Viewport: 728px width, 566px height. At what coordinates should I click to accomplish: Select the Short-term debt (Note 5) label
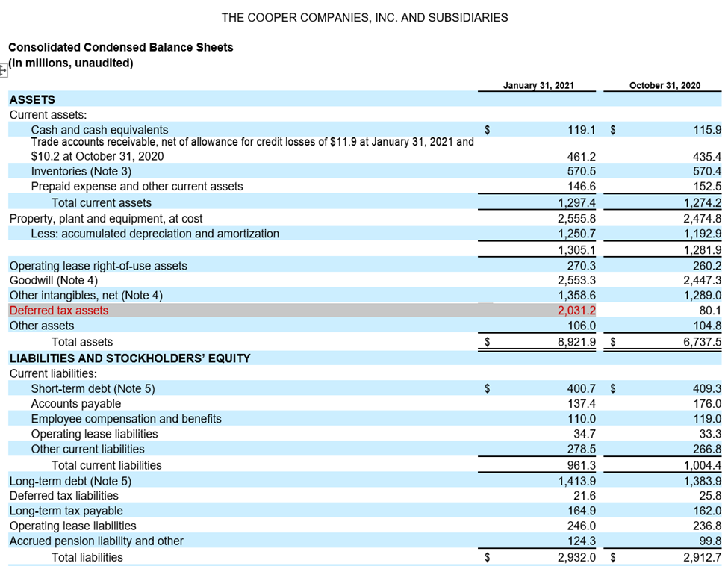tap(93, 388)
